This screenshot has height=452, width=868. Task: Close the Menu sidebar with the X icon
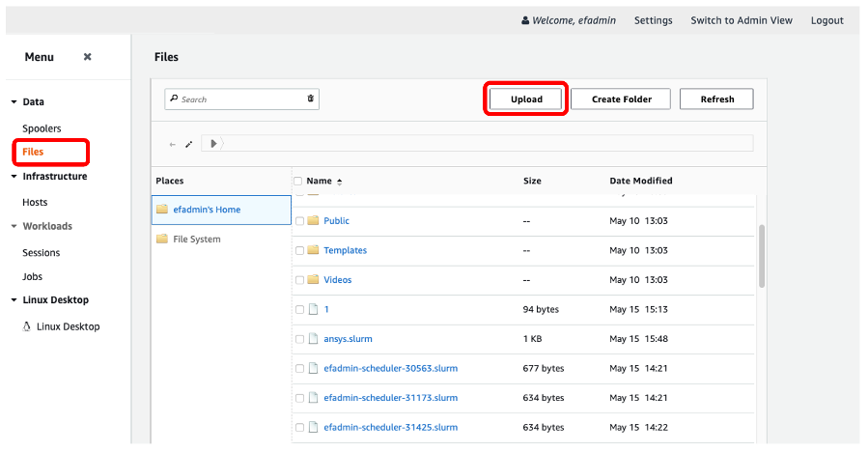87,57
